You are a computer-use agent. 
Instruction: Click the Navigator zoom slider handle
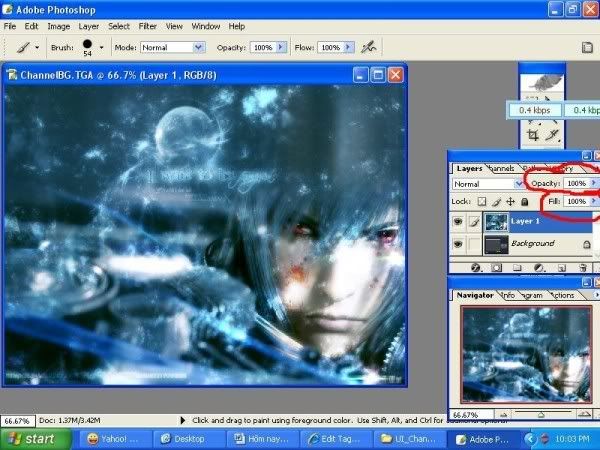(x=541, y=414)
